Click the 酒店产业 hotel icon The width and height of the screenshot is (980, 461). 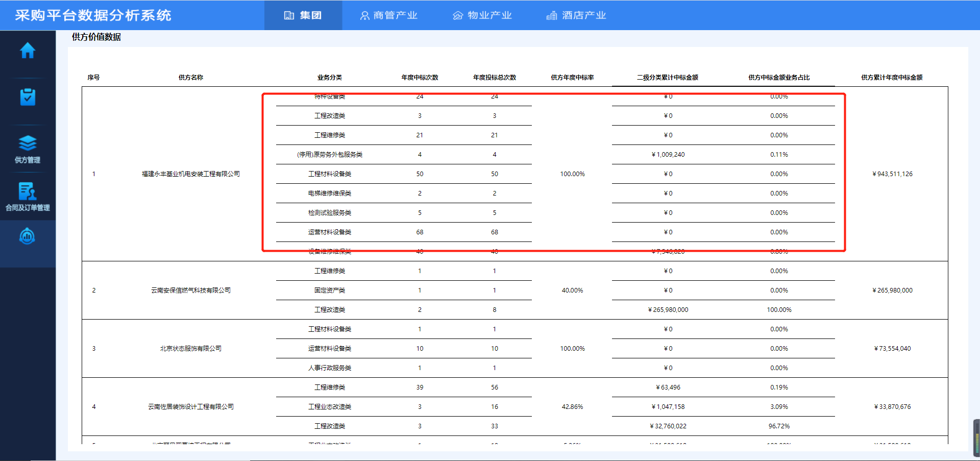[x=552, y=16]
